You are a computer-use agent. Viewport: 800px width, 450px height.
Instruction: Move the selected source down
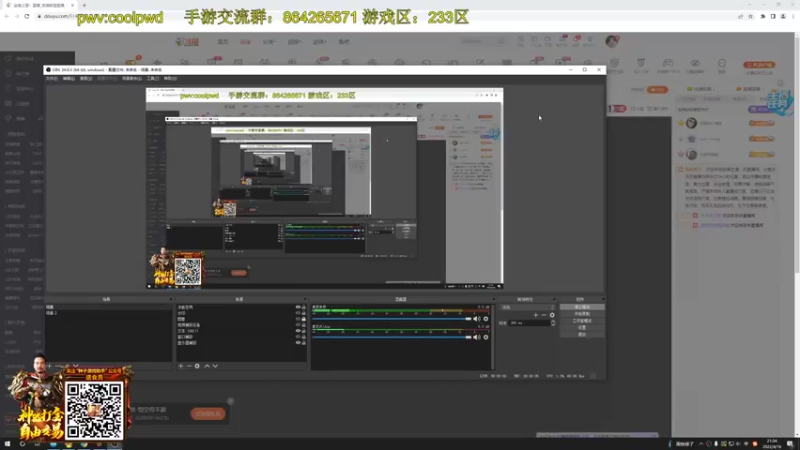tap(215, 366)
